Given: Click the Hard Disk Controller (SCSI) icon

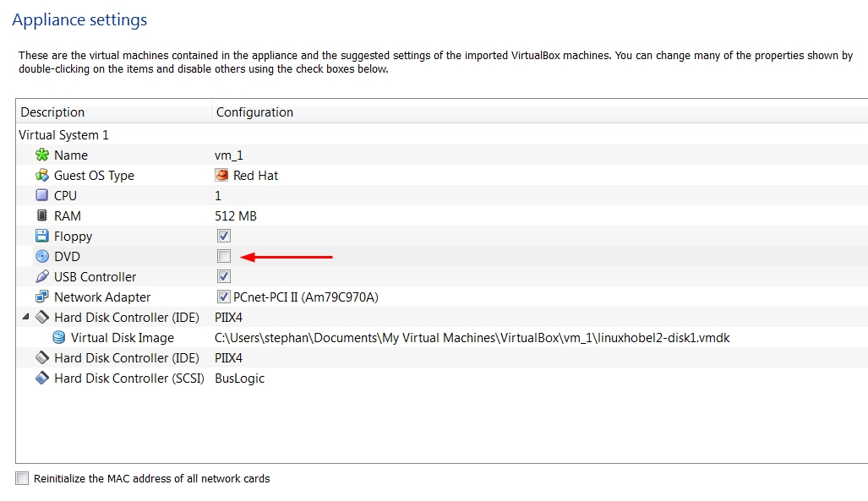Looking at the screenshot, I should pos(42,378).
